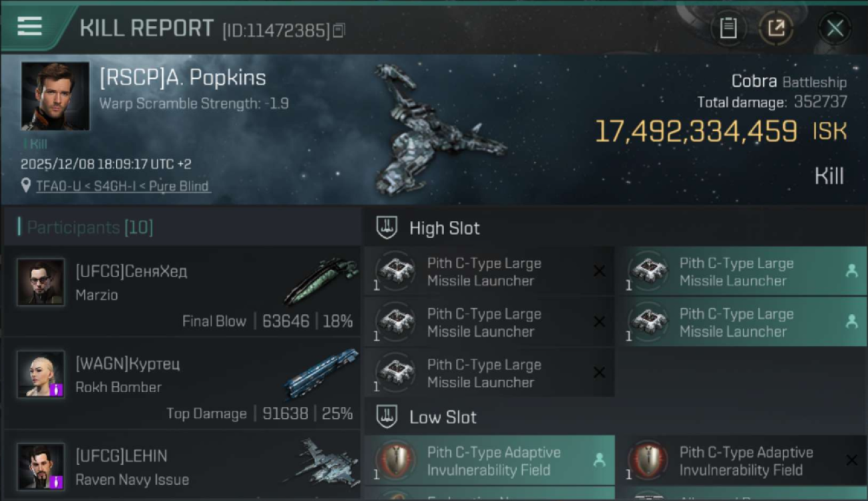Copy the kill report ID
The height and width of the screenshot is (501, 868).
(339, 30)
